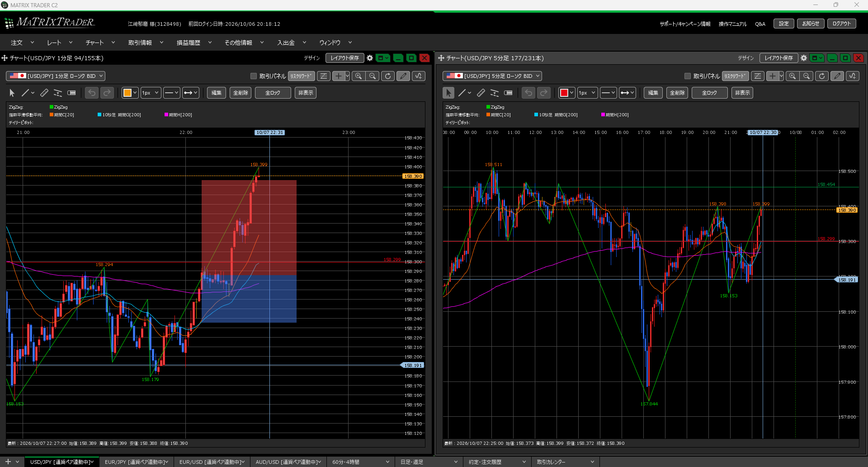
Task: Click 158.390 price label on 1分足 chart axis
Action: [413, 176]
